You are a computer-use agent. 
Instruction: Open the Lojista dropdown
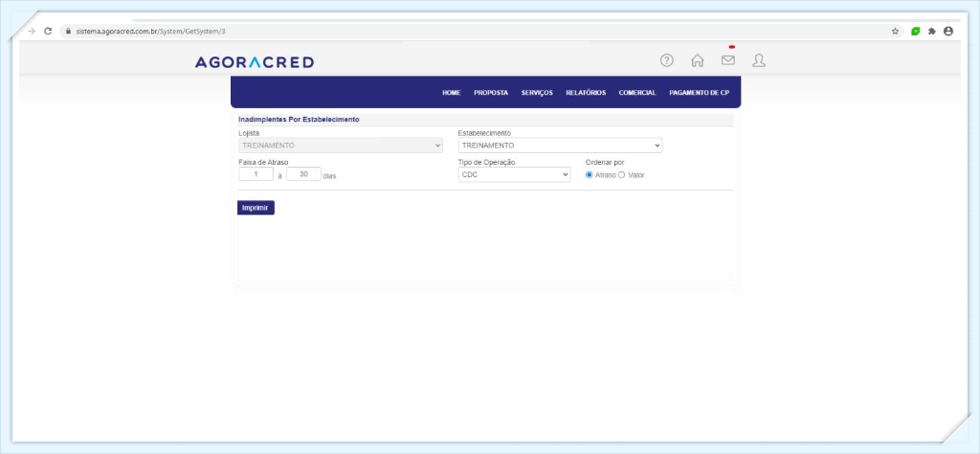click(341, 145)
